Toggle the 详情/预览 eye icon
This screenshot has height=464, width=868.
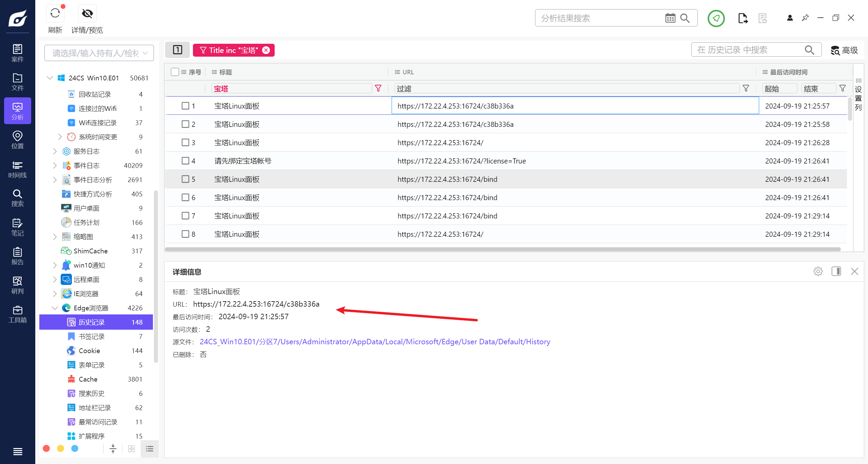click(x=87, y=14)
